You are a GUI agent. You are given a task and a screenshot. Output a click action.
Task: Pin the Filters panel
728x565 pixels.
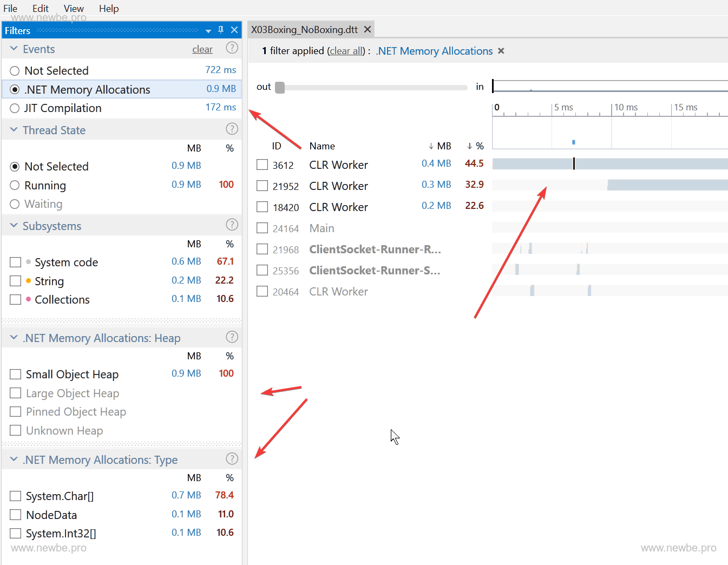click(x=221, y=30)
